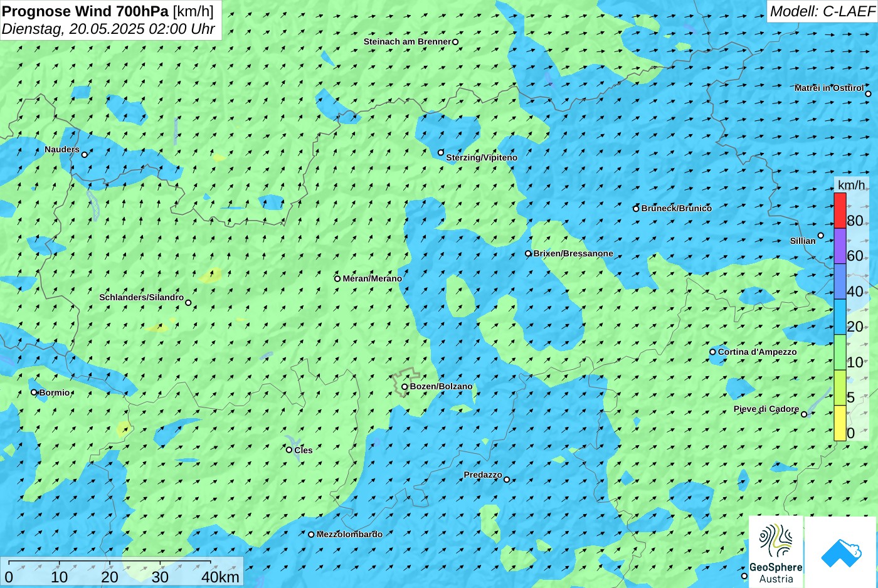Click the GeoSphere Austria logo
The height and width of the screenshot is (588, 878).
pos(776,552)
